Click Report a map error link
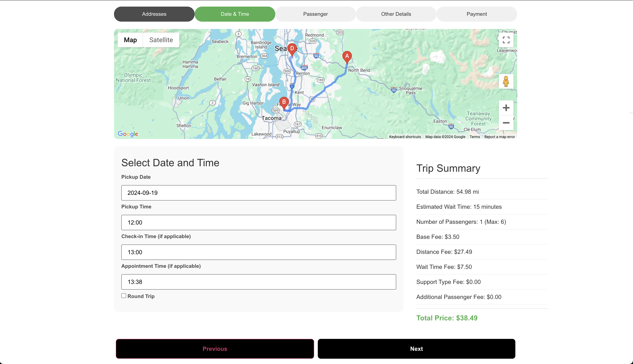 [499, 137]
